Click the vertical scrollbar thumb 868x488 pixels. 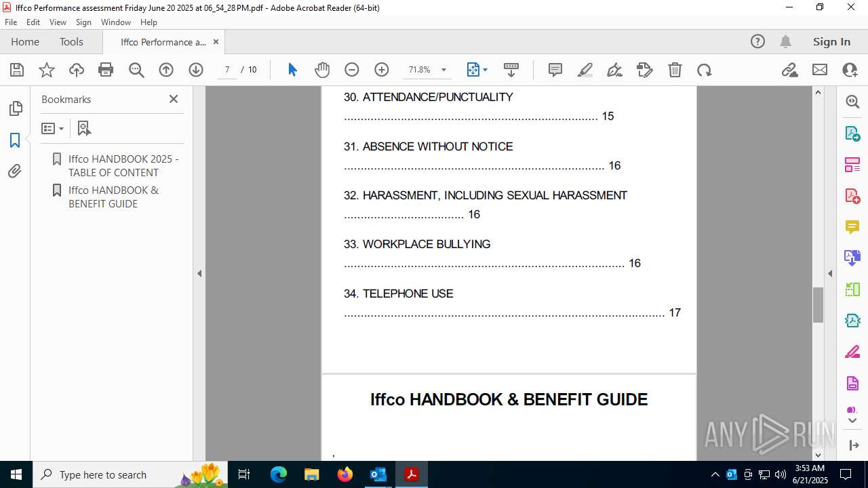coord(818,305)
